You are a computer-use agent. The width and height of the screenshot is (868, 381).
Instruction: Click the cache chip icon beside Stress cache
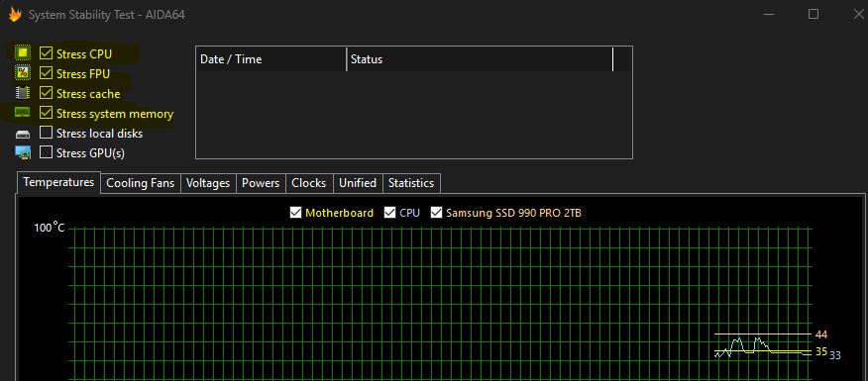(23, 93)
